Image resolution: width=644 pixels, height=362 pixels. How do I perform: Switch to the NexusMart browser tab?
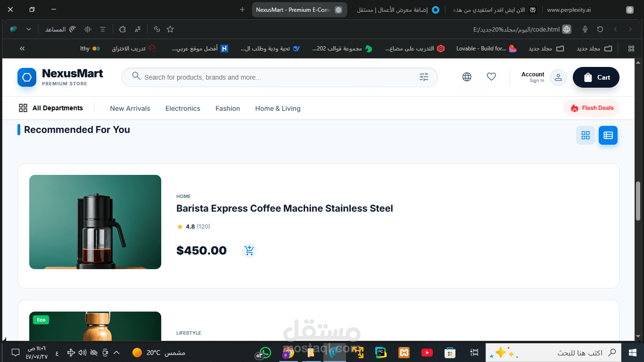[x=299, y=9]
